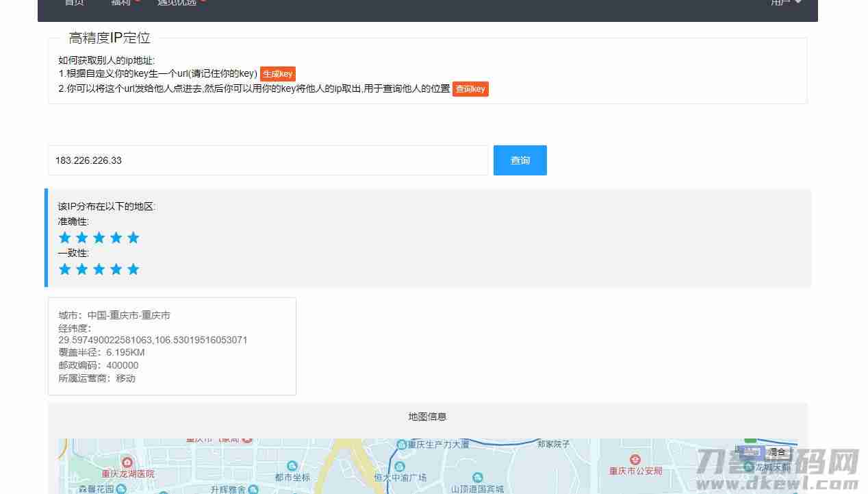Click the 山顶道国宾城 map marker icon
This screenshot has width=868, height=494.
pos(478,478)
